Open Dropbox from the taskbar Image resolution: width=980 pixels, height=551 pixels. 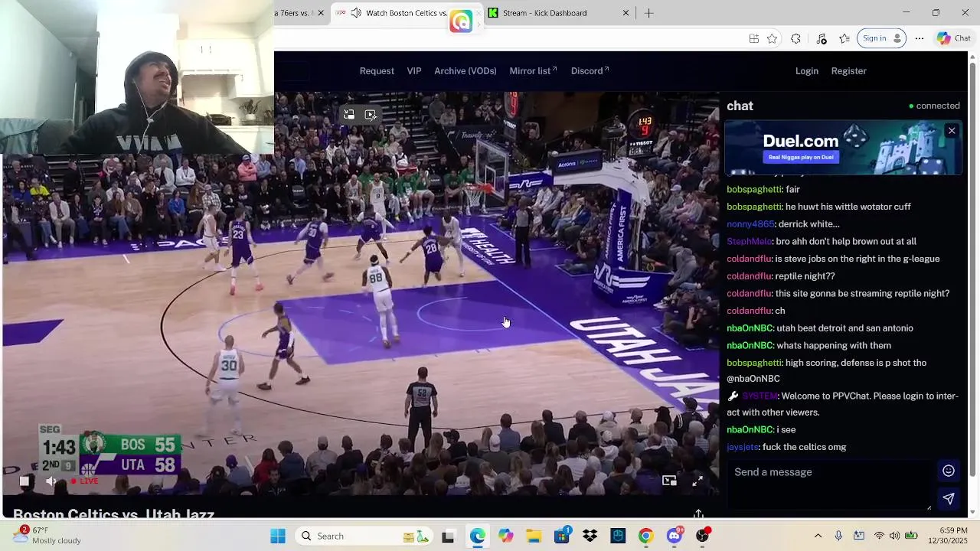[x=590, y=536]
